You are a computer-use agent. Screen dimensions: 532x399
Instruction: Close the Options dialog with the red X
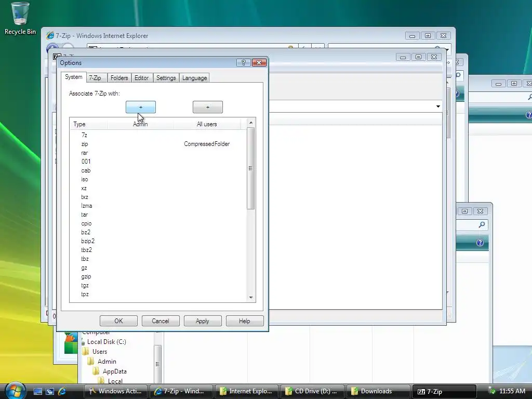[x=259, y=62]
